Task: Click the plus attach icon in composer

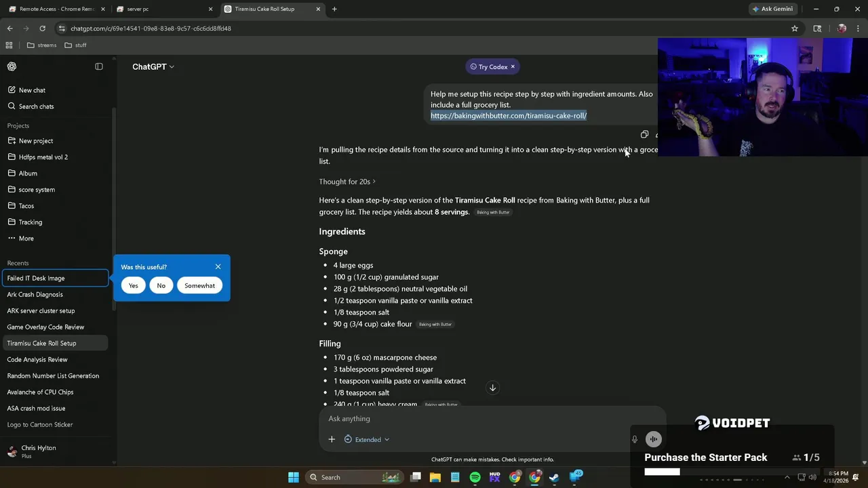Action: tap(332, 439)
